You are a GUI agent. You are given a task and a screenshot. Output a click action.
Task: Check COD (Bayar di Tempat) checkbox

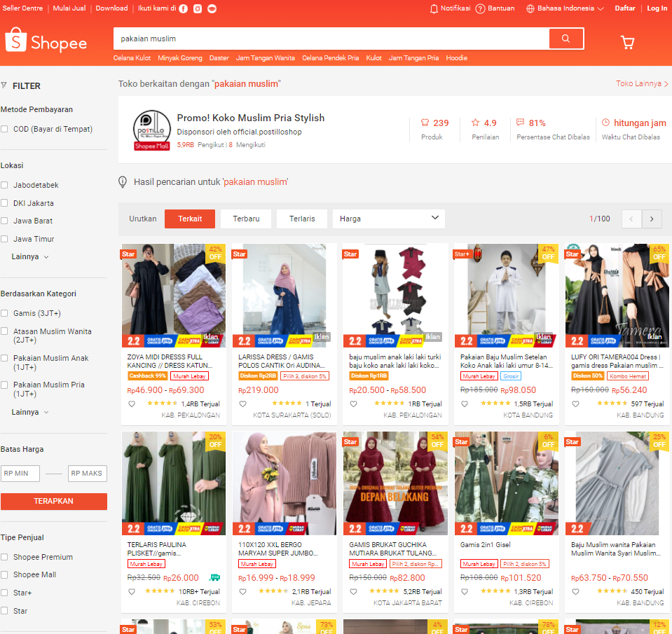coord(4,129)
